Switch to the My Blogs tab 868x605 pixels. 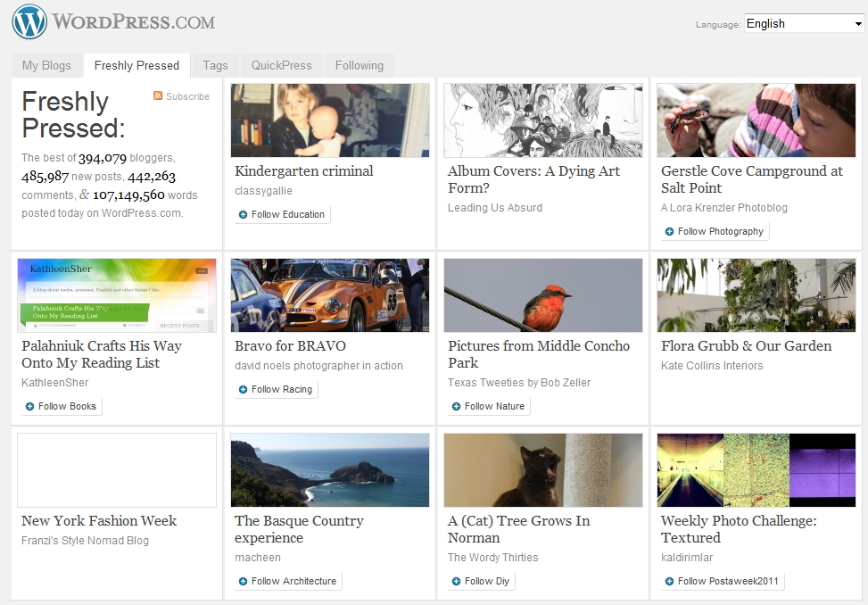(x=46, y=65)
